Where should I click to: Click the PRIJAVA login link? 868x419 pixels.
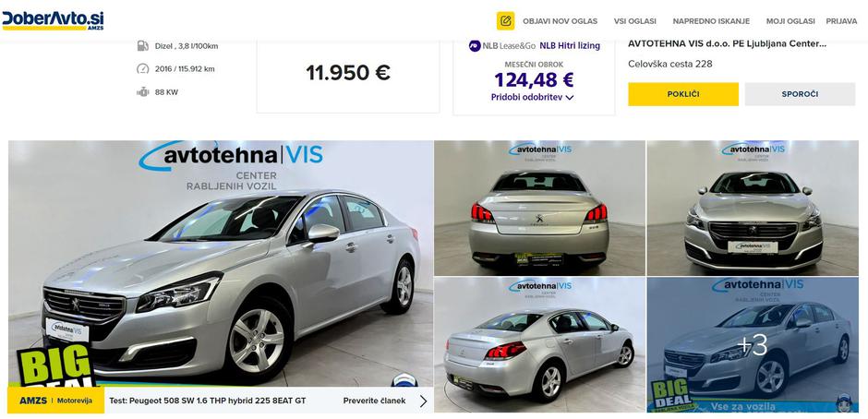(x=841, y=21)
